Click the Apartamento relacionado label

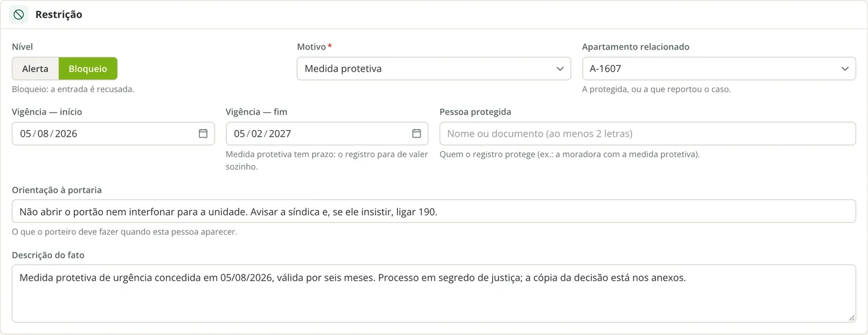635,47
